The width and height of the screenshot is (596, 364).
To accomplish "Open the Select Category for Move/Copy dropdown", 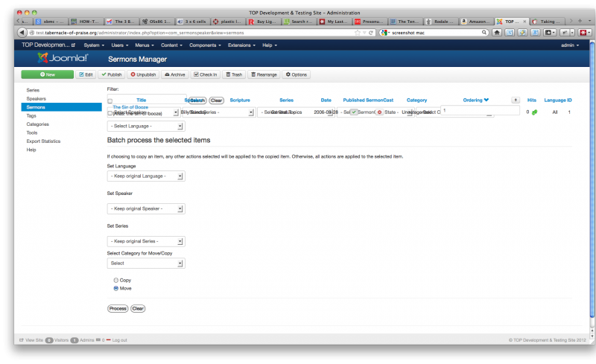I will point(146,264).
